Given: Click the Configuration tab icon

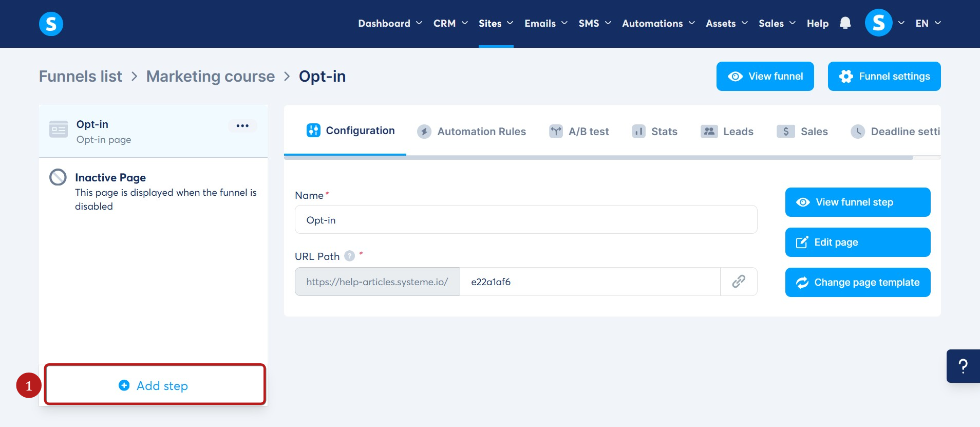Looking at the screenshot, I should pyautogui.click(x=313, y=131).
